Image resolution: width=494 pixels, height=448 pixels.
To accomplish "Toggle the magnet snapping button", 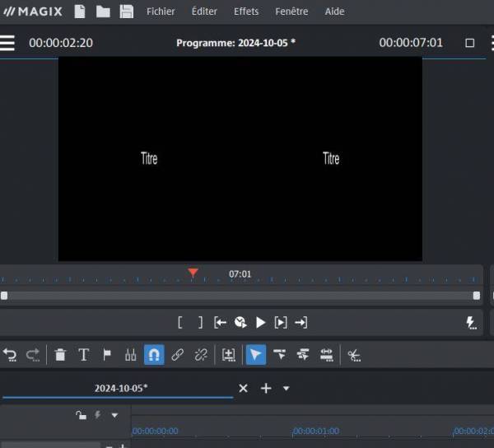I will [x=154, y=355].
